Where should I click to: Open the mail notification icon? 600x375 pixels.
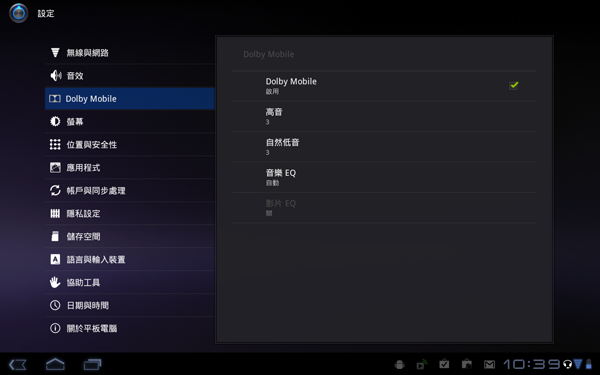[489, 365]
